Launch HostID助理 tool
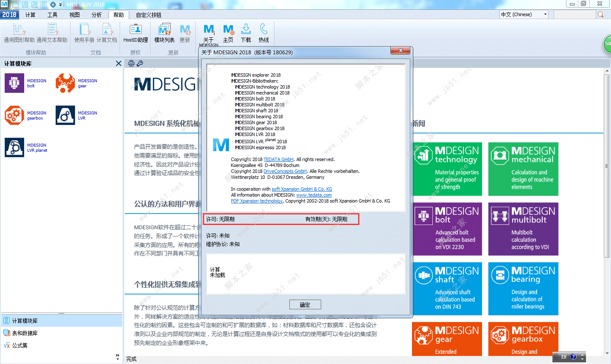The width and height of the screenshot is (611, 364). click(136, 33)
